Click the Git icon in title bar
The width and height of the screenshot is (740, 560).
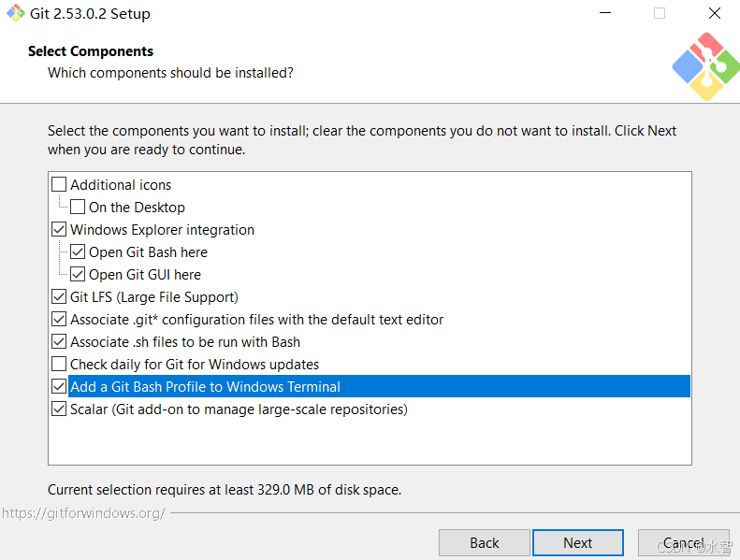(16, 13)
